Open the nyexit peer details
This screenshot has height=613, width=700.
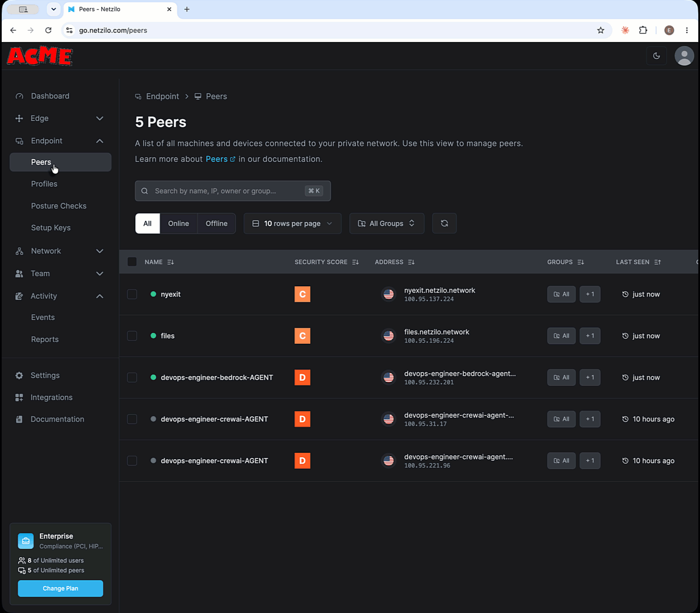tap(170, 294)
